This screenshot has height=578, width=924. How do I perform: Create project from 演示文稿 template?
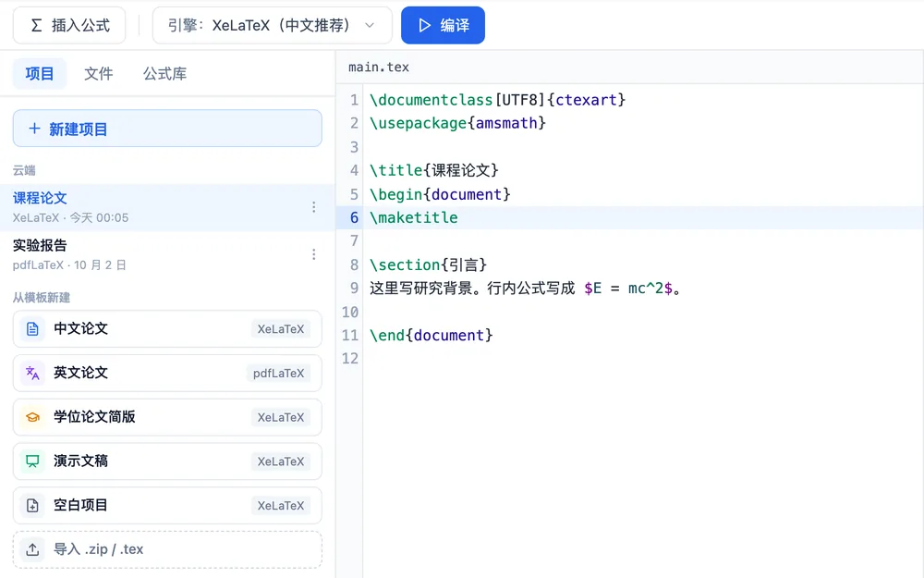tap(167, 461)
